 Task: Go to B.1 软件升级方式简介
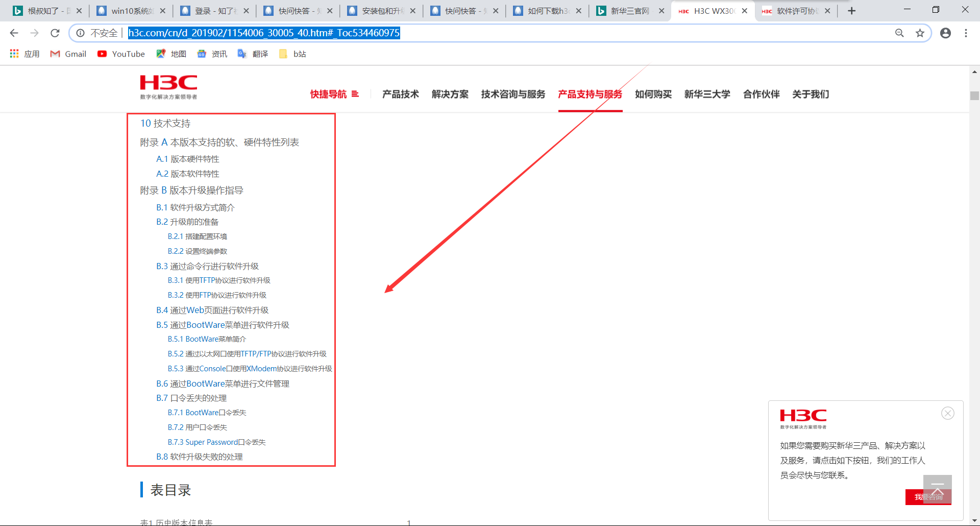(x=195, y=207)
